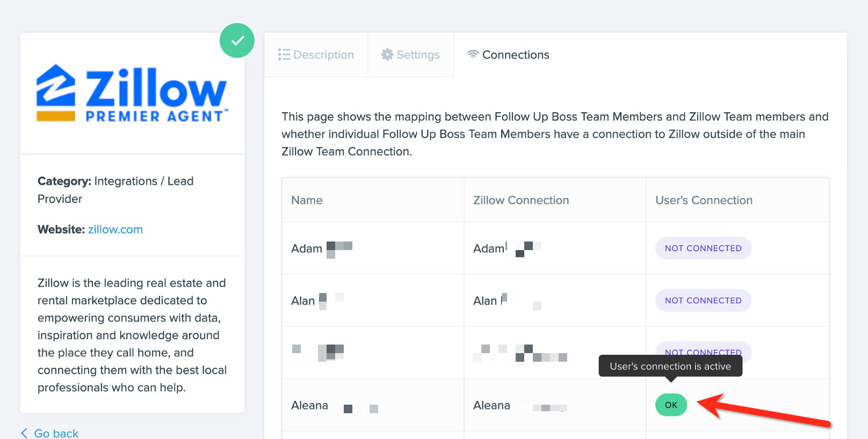Click the green OK status badge
Screen dimensions: 868x439
click(671, 405)
